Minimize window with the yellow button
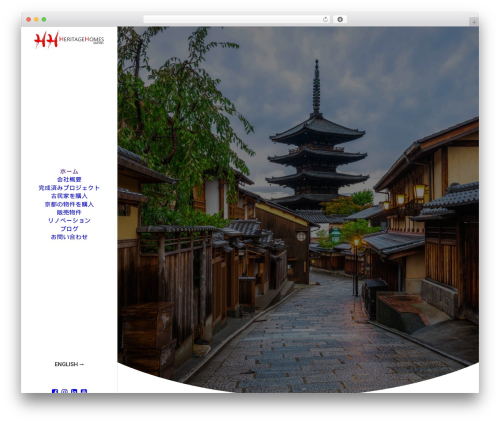The height and width of the screenshot is (423, 500). point(36,19)
